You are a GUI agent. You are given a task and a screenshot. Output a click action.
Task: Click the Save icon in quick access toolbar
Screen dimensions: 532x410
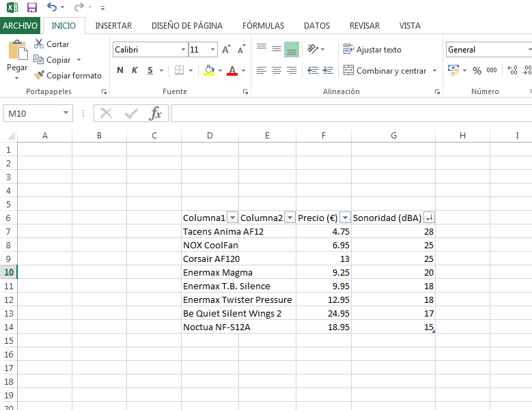pyautogui.click(x=32, y=7)
